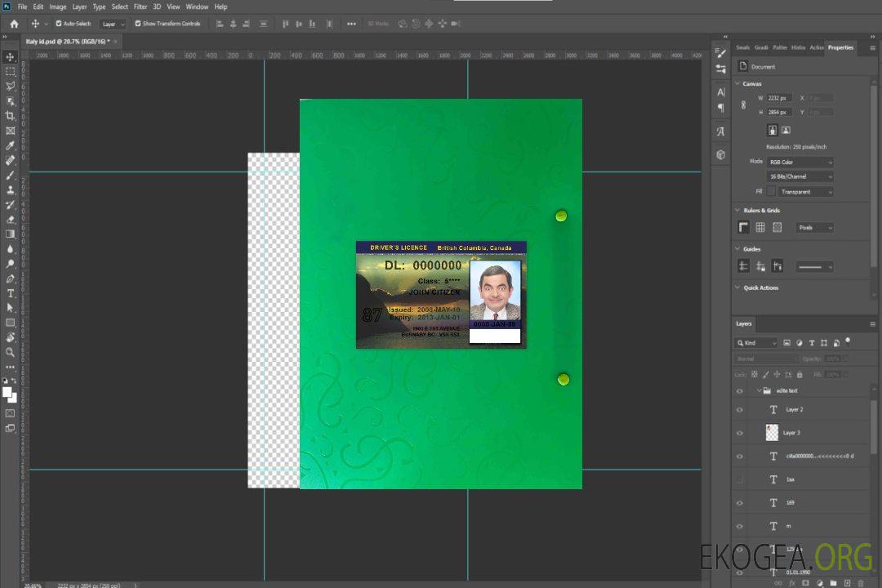Open the Filter menu
The width and height of the screenshot is (882, 588).
click(x=140, y=7)
